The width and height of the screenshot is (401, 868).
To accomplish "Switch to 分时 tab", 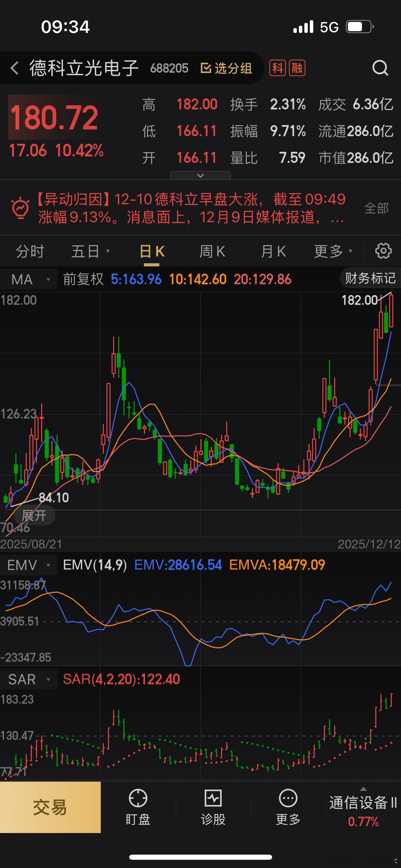I will point(30,251).
